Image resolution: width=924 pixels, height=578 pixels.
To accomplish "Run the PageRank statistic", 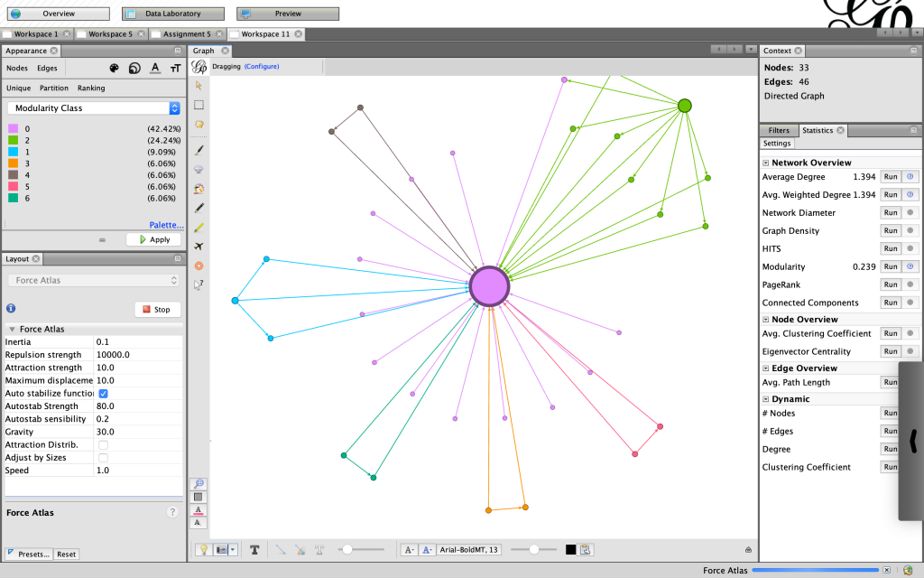I will coord(891,284).
